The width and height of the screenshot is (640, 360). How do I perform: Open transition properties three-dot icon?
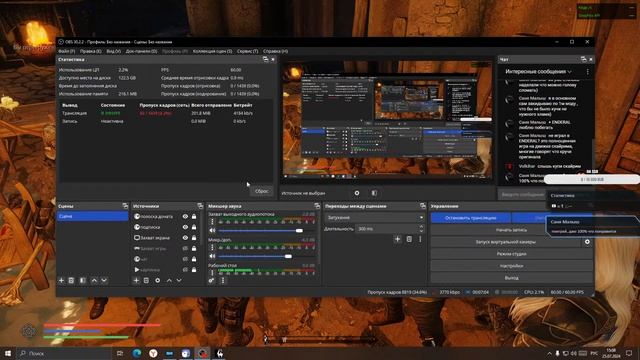coord(420,239)
